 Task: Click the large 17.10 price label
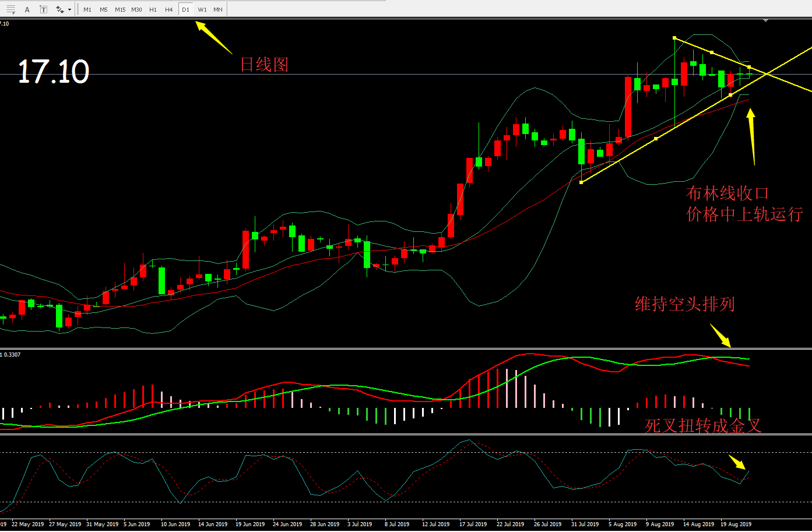(x=54, y=72)
